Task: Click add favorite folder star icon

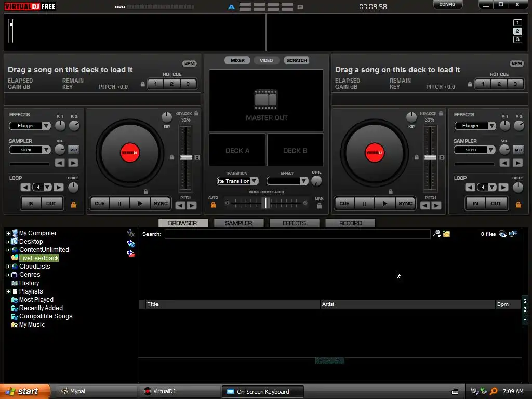Action: pos(131,233)
